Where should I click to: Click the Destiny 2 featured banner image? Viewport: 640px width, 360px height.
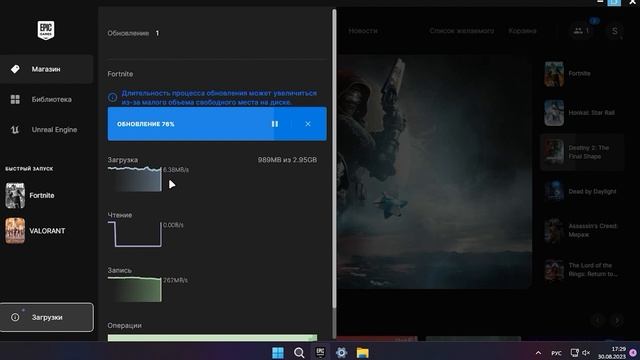[435, 171]
